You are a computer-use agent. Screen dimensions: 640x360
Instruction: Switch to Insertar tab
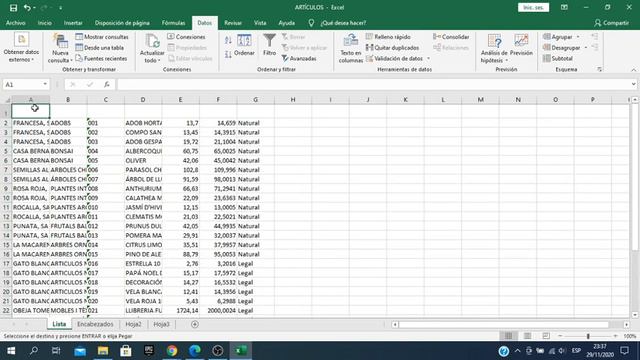click(x=73, y=23)
